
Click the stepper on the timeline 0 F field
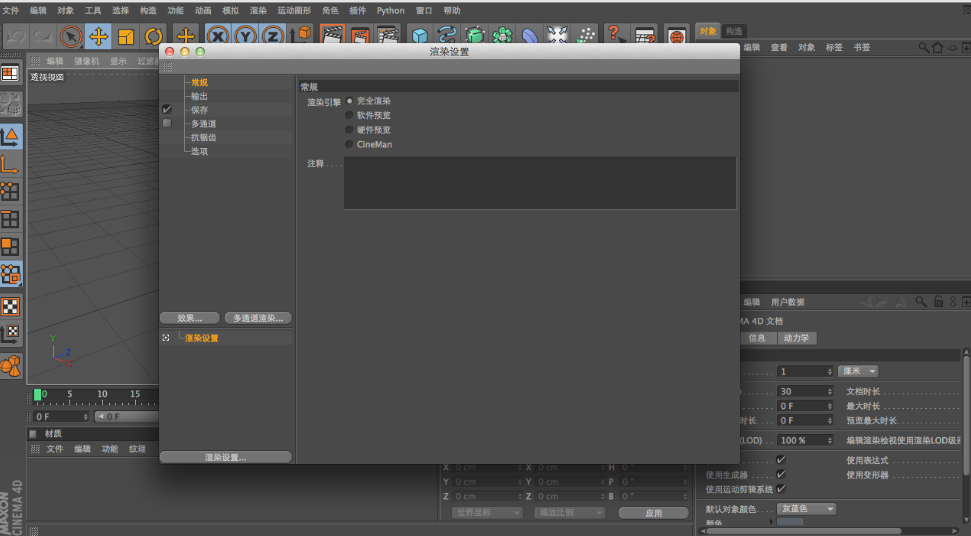85,417
